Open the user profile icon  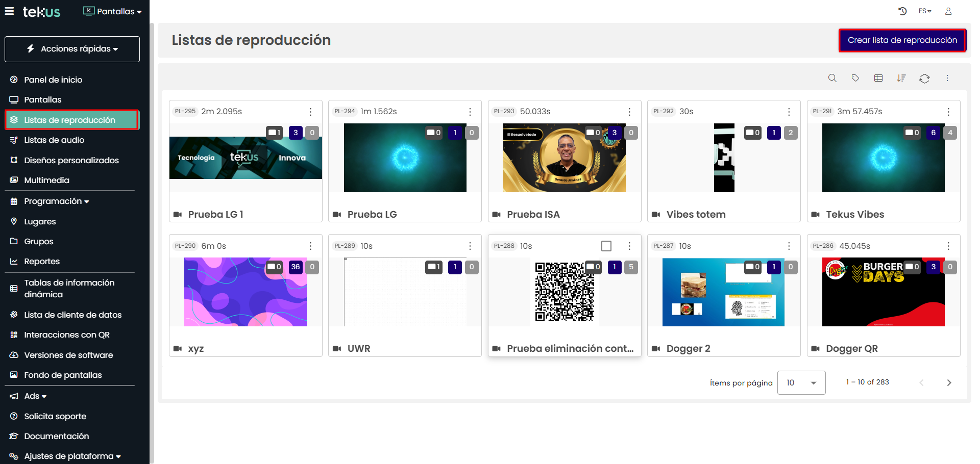pyautogui.click(x=948, y=11)
